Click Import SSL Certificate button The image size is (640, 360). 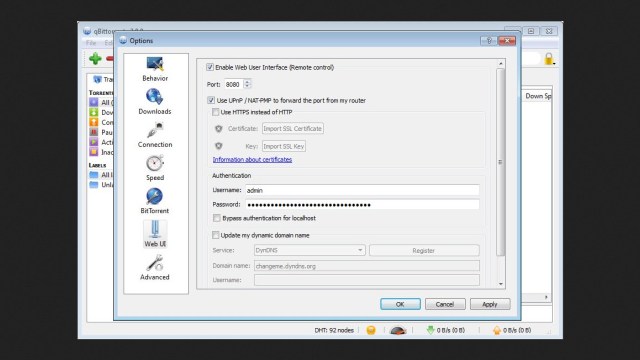click(293, 129)
